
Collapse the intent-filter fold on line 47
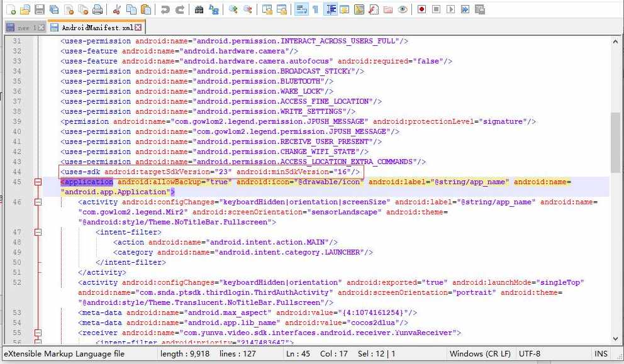click(38, 233)
